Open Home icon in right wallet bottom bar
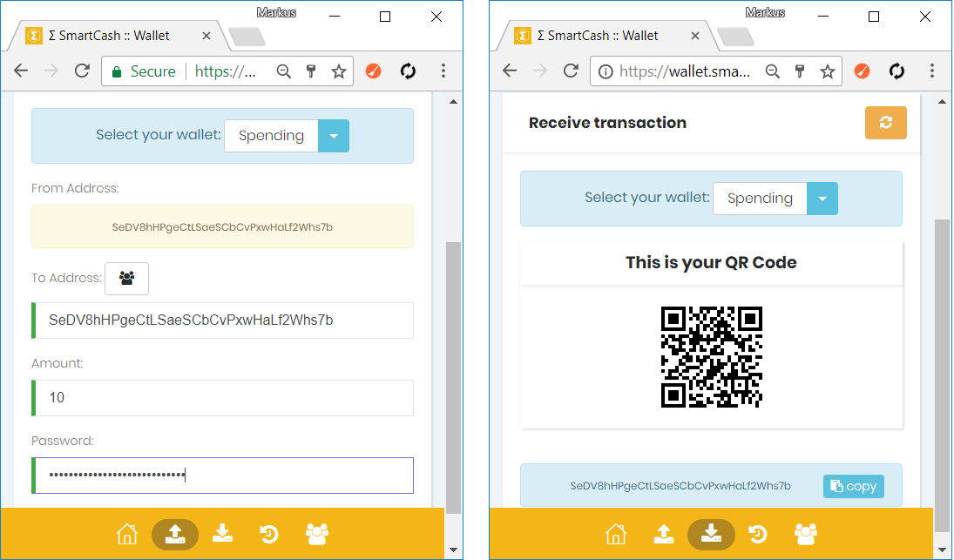Viewport: 954px width, 560px height. 616,535
